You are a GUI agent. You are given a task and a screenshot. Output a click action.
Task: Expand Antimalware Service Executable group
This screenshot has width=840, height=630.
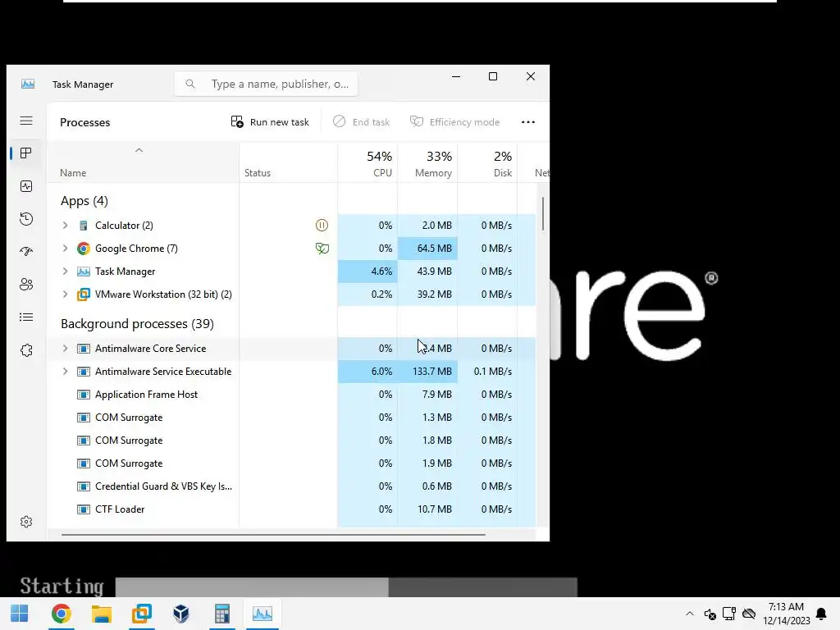pyautogui.click(x=65, y=372)
